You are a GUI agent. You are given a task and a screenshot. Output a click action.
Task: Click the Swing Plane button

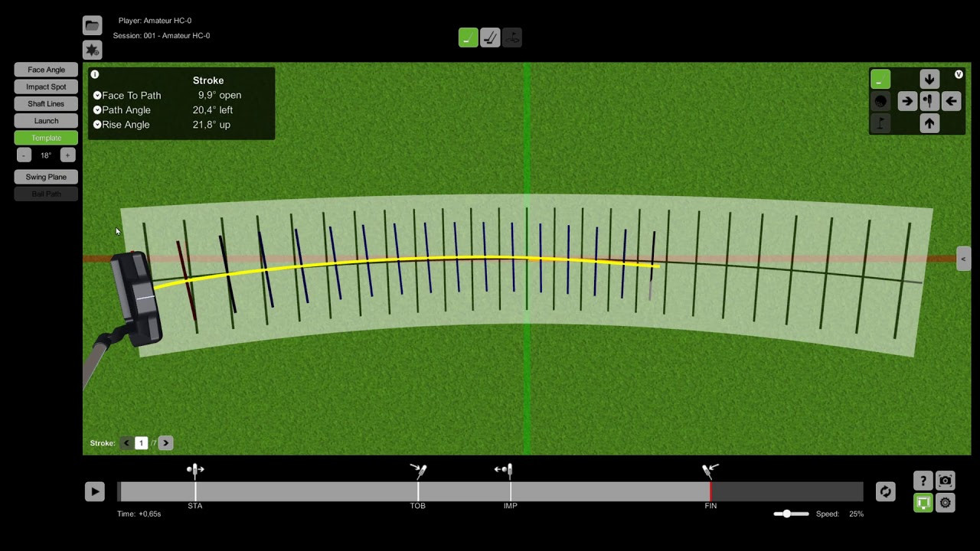tap(46, 177)
